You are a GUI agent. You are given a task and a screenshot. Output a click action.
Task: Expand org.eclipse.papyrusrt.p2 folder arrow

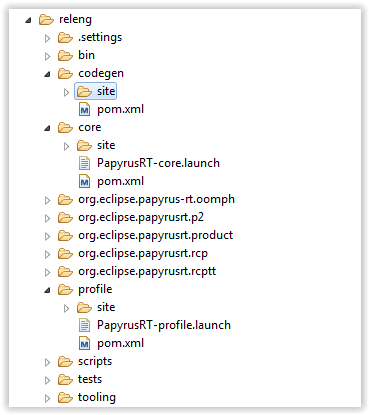coord(47,218)
